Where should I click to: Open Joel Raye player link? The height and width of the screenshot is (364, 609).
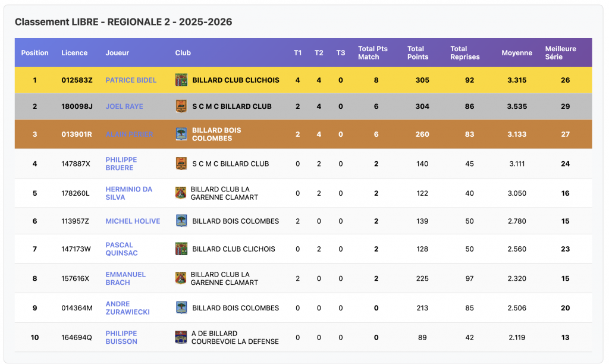click(x=124, y=106)
